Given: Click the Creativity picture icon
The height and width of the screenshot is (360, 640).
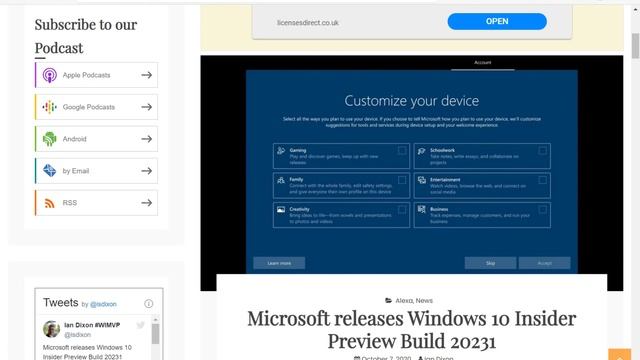Looking at the screenshot, I should point(281,209).
